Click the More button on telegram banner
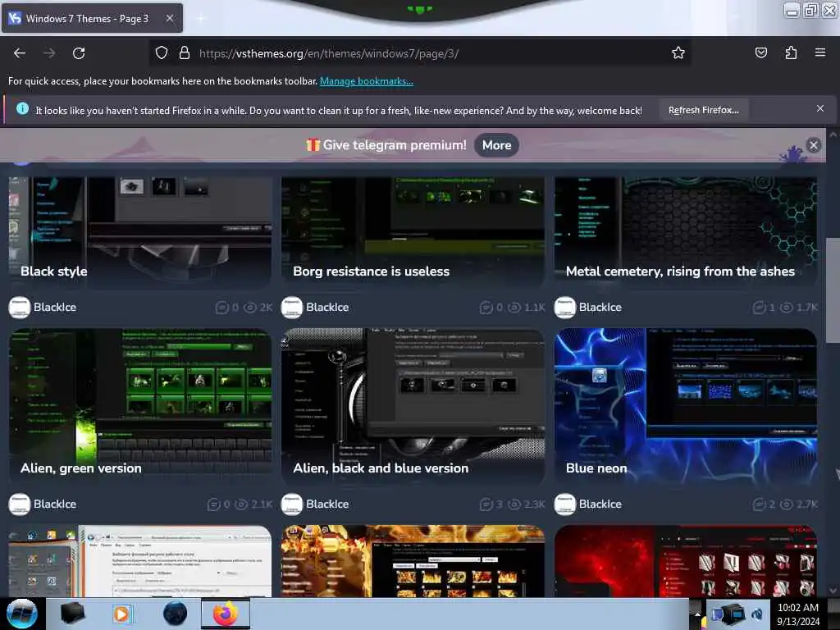 (496, 145)
